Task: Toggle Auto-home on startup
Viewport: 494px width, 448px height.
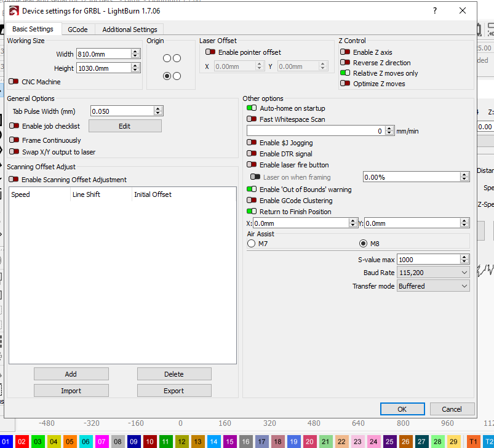Action: click(252, 108)
